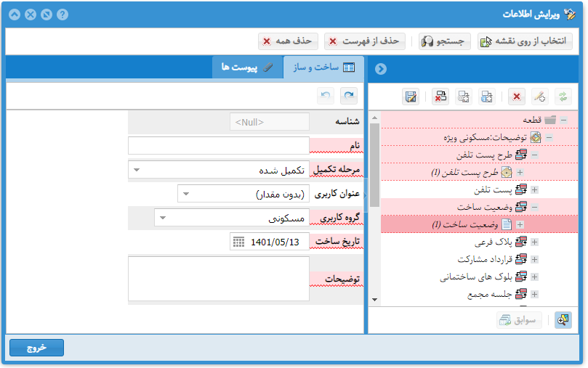
Task: Open the عنوان کاربری dropdown
Action: [186, 194]
